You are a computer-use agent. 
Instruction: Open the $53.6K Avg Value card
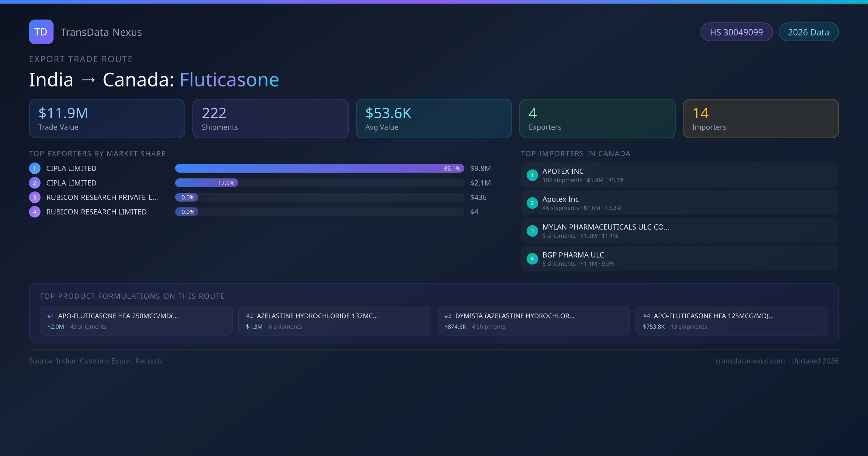point(434,119)
